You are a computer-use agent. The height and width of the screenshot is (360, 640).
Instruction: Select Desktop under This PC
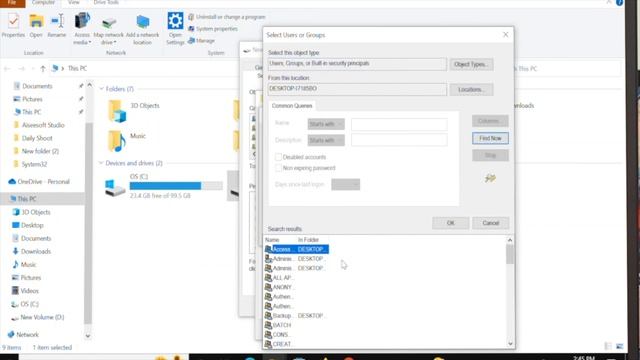pos(32,225)
